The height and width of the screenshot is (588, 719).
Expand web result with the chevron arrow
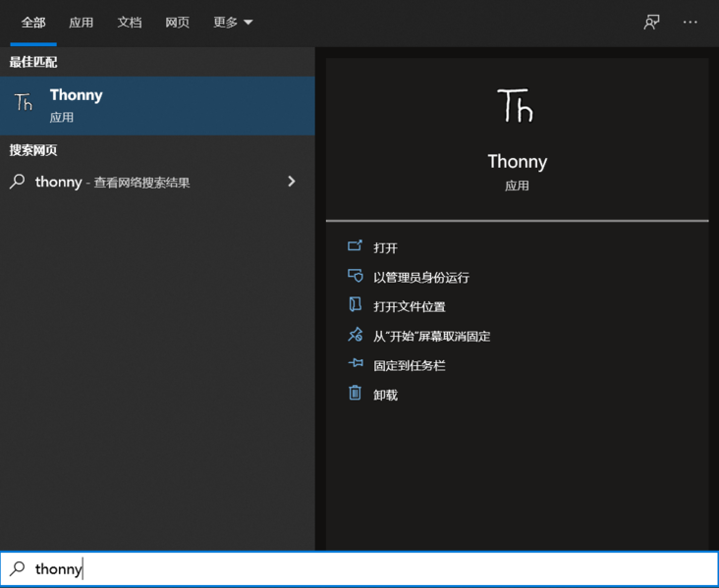291,182
